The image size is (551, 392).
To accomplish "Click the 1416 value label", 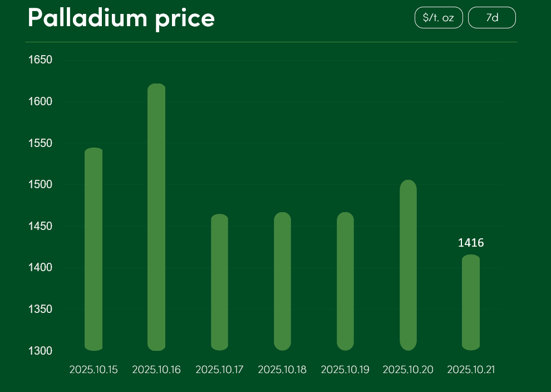I will pyautogui.click(x=471, y=243).
